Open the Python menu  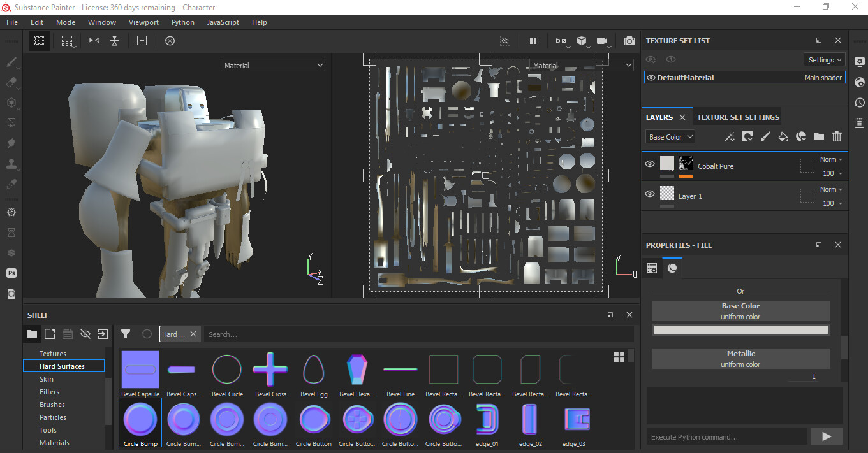182,22
